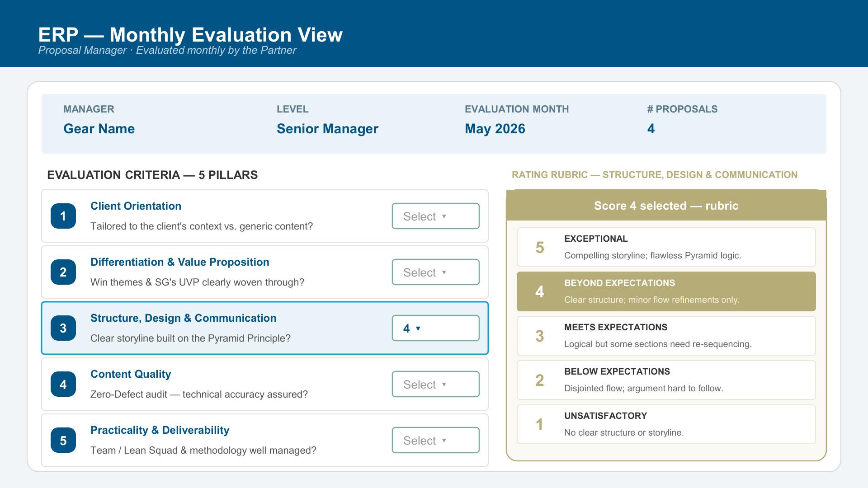Click the ERP — Monthly Evaluation View title
Screen dimensions: 868x488
coord(190,35)
